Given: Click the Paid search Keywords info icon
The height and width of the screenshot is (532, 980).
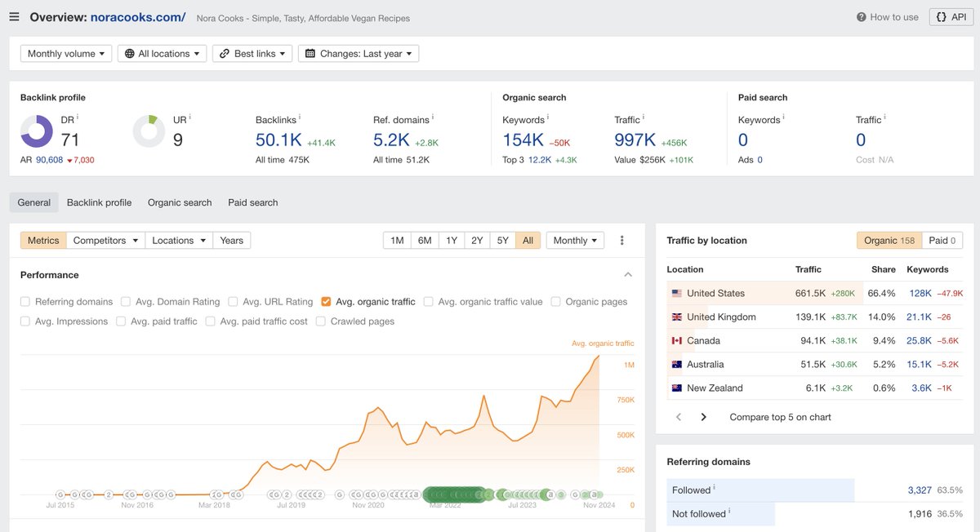Looking at the screenshot, I should coord(784,118).
